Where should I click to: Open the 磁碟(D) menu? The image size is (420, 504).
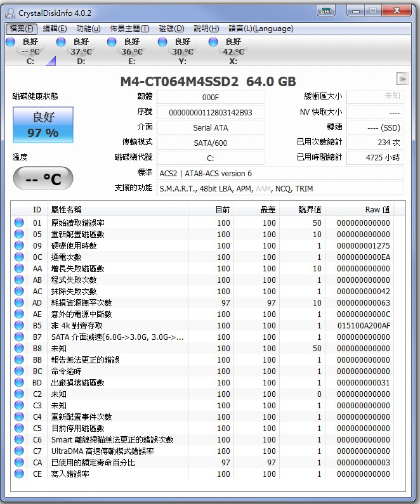pyautogui.click(x=171, y=29)
